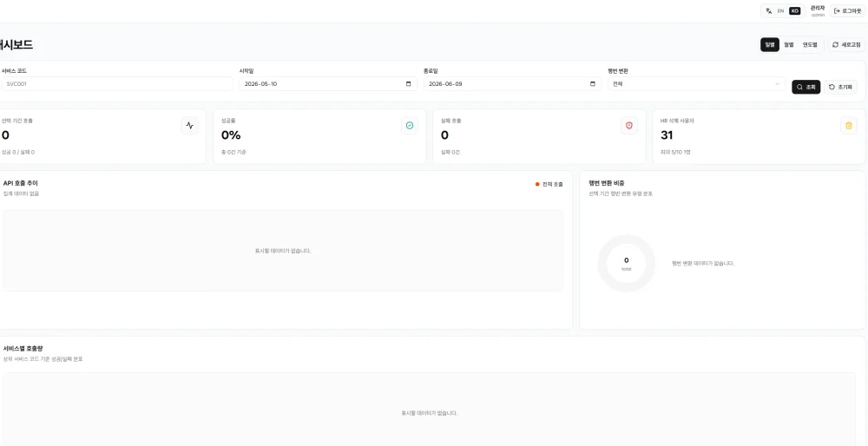Select the 일별 daily view tab
The height and width of the screenshot is (446, 868).
pos(770,45)
